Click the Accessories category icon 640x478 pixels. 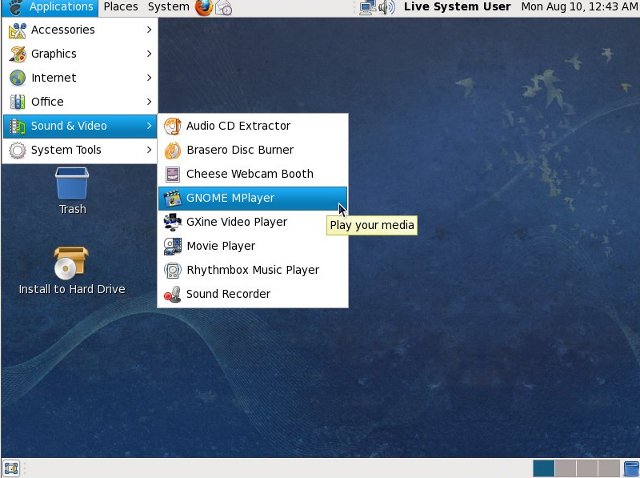(18, 30)
